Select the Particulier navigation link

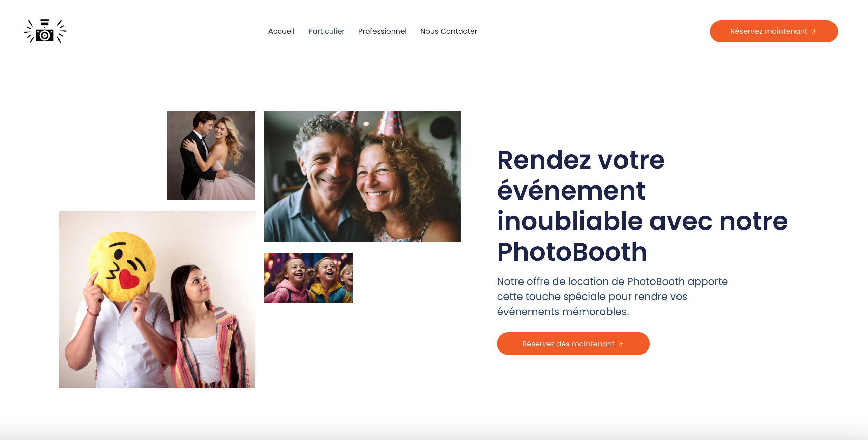(x=326, y=31)
